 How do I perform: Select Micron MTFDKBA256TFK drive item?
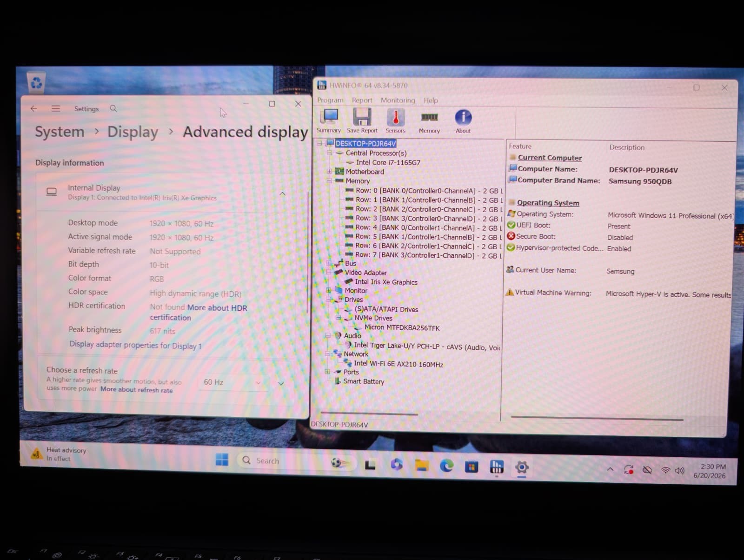pyautogui.click(x=402, y=327)
